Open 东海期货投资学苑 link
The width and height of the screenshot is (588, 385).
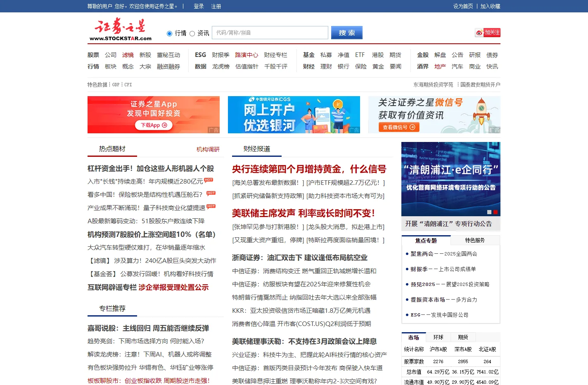(x=433, y=85)
